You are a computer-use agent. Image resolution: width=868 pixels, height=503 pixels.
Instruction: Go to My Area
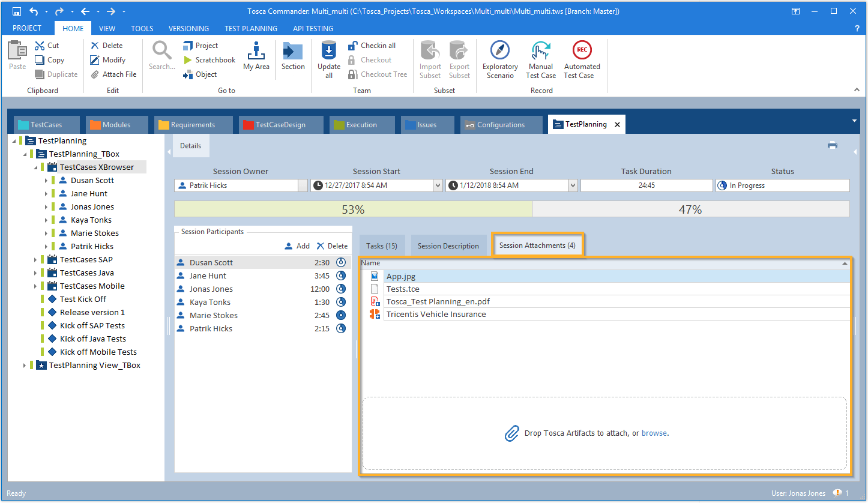[256, 58]
